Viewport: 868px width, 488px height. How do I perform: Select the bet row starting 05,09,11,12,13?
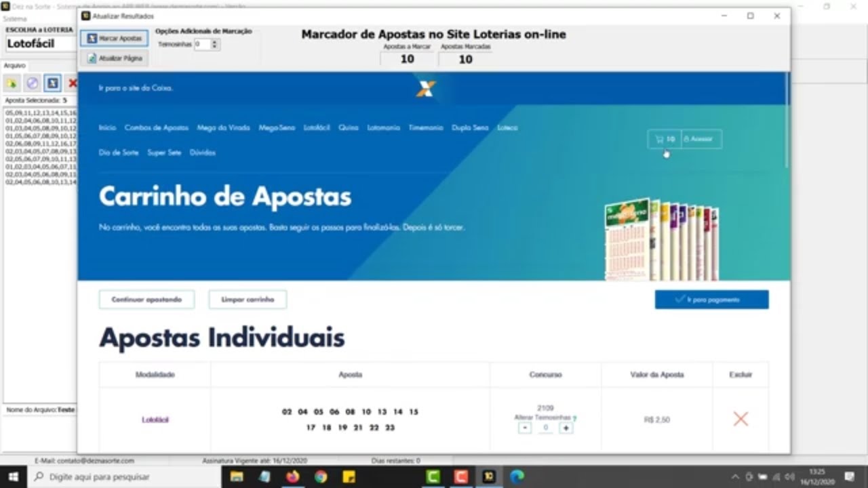click(41, 113)
